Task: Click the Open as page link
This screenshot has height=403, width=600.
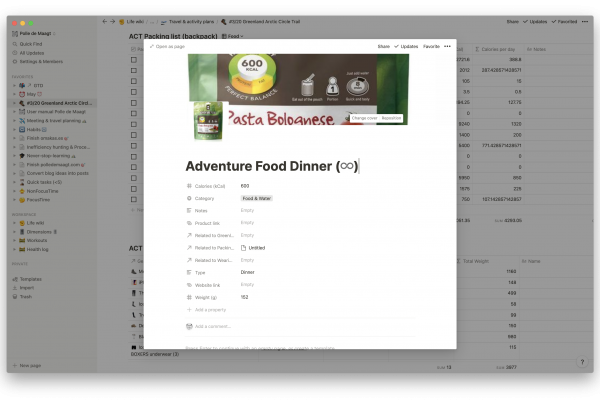Action: click(167, 46)
